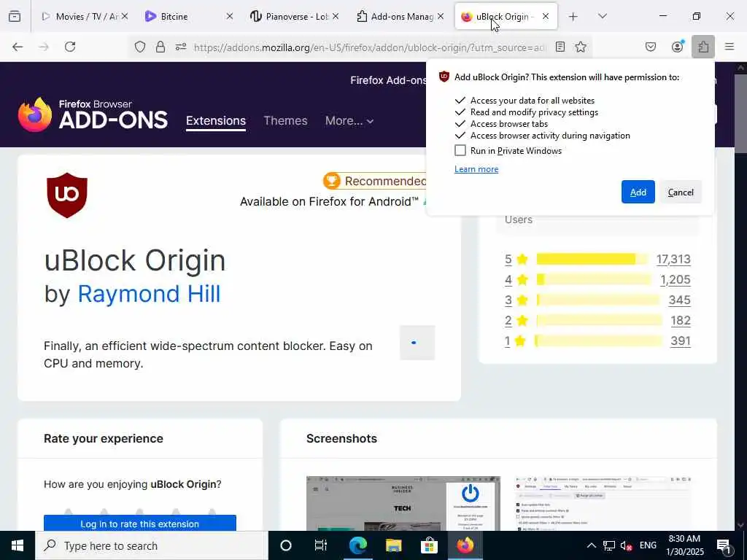747x560 pixels.
Task: Click Type here to search box
Action: tap(152, 545)
